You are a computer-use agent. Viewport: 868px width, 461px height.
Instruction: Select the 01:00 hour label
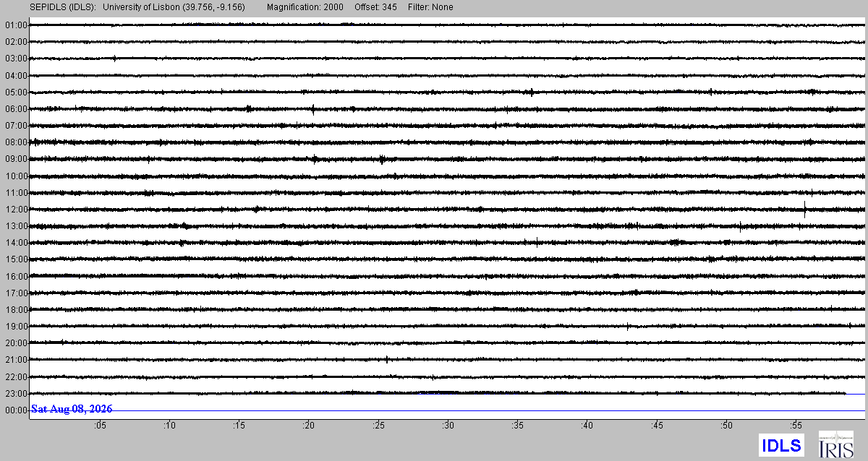16,25
